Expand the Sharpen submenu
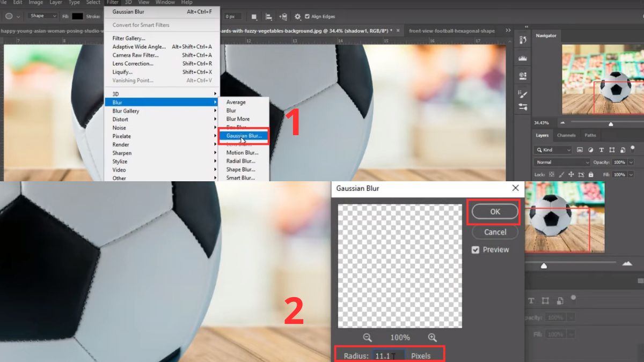This screenshot has width=644, height=362. click(162, 153)
